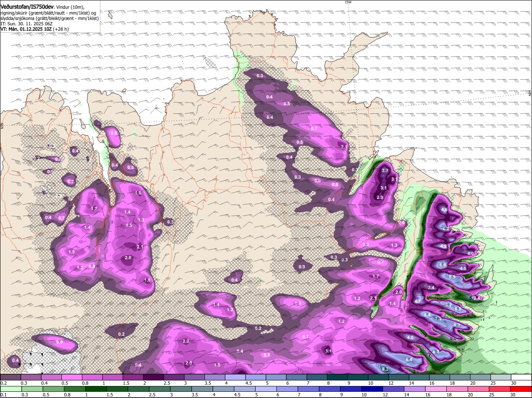Click the 1.6 precipitation value on the map
The width and height of the screenshot is (532, 398).
[138, 193]
